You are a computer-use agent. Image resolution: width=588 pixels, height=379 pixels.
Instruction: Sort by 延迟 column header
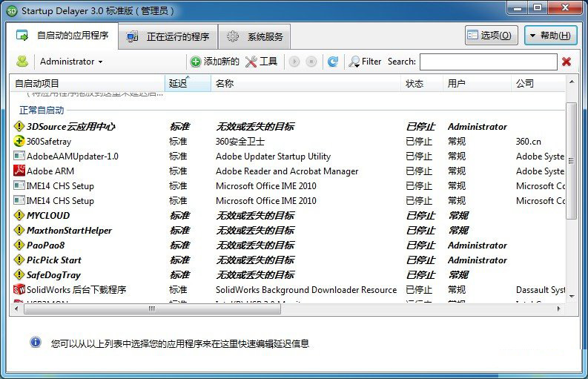coord(188,83)
